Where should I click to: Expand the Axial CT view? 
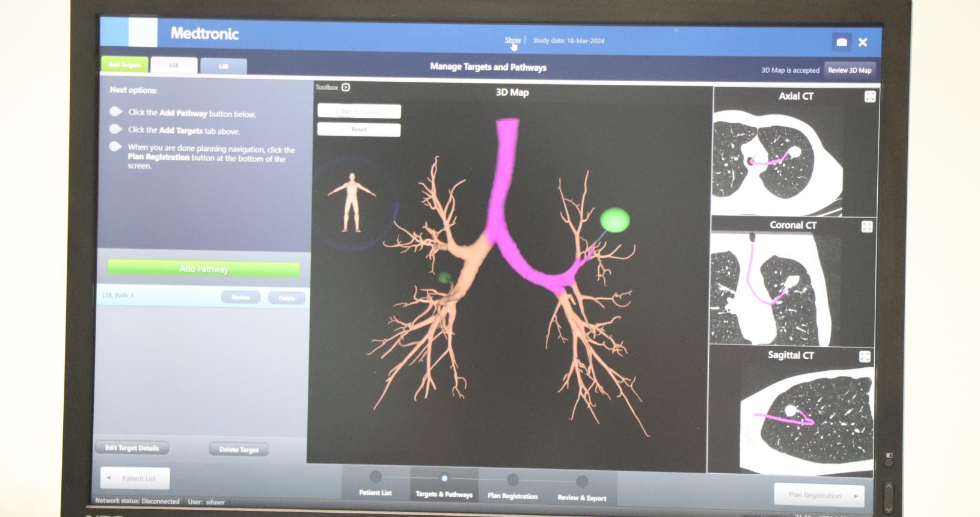pos(869,97)
